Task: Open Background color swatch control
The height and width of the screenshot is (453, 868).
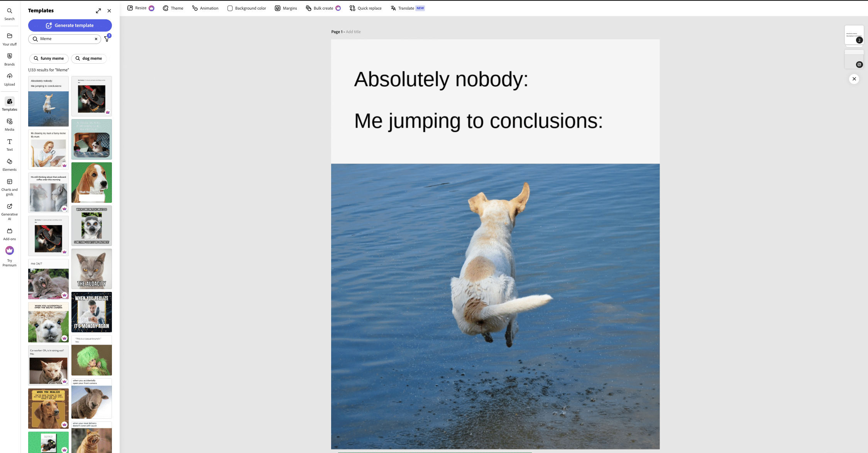Action: (x=230, y=8)
